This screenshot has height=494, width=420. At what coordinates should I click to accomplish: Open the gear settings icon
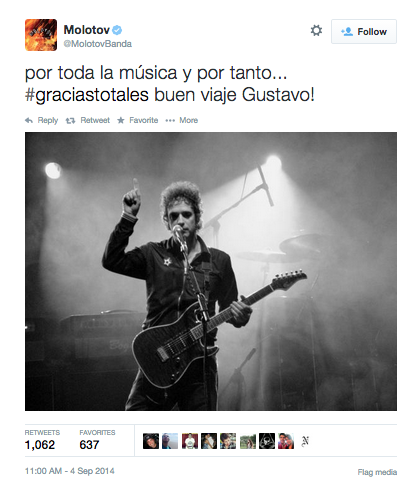click(316, 31)
